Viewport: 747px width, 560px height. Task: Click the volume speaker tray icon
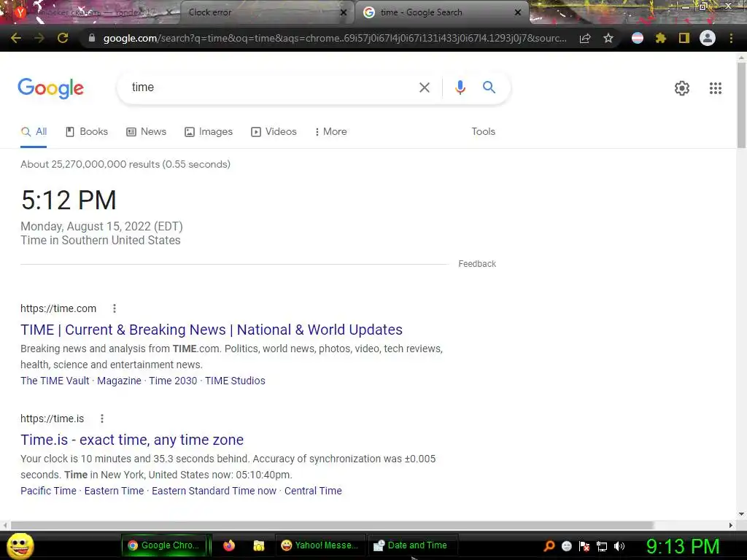[619, 546]
